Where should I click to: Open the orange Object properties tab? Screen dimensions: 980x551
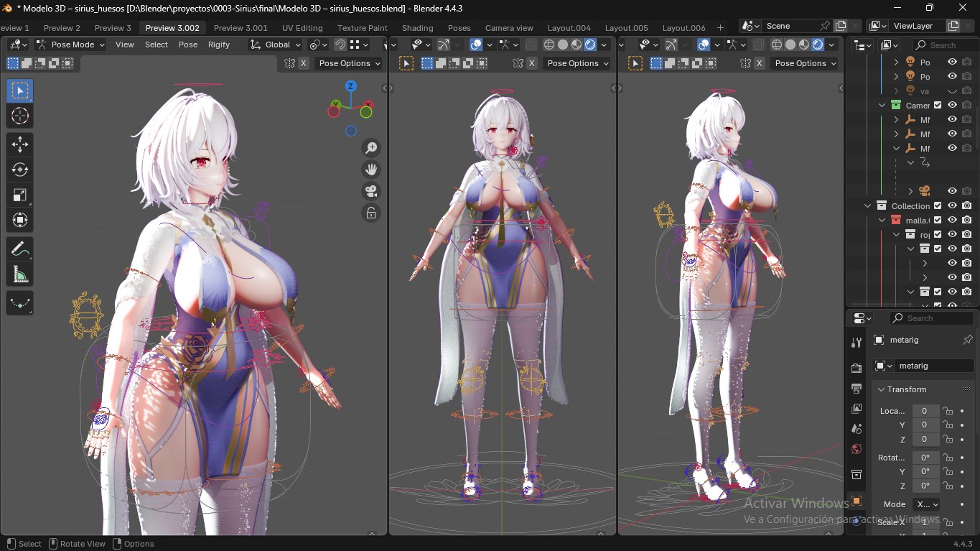point(857,500)
